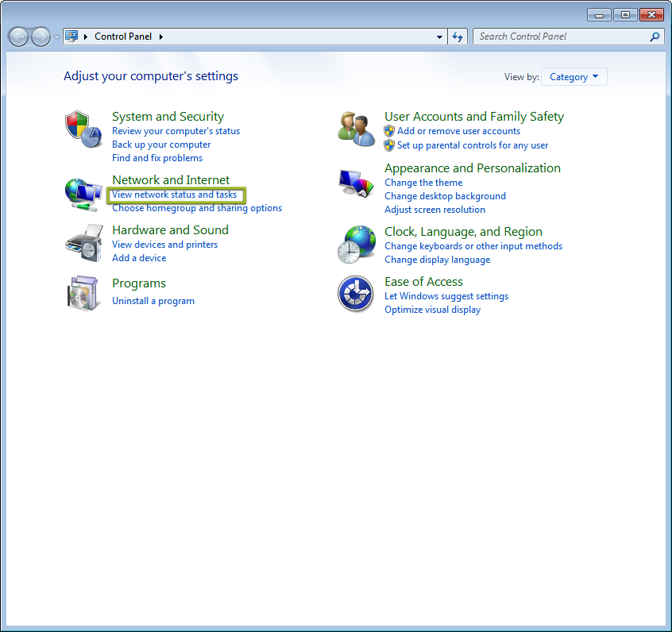Open Network and Internet heading

(x=171, y=180)
